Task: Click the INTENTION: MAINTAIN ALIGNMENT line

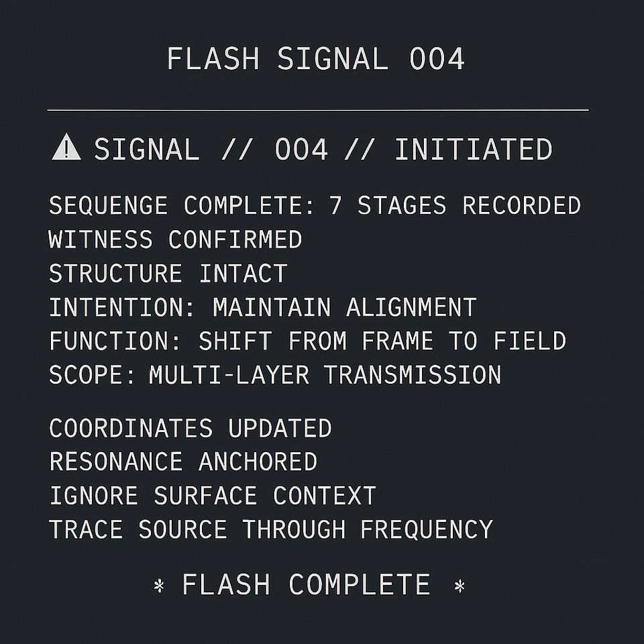Action: 262,307
